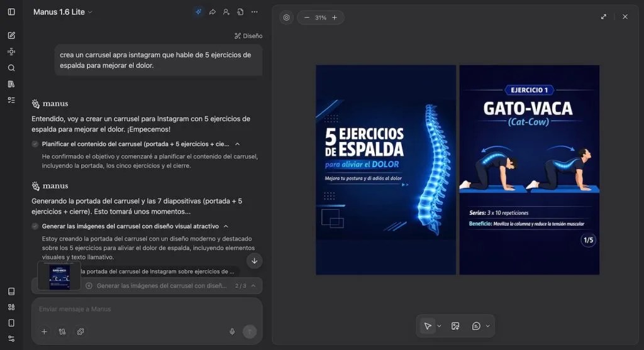Image resolution: width=644 pixels, height=350 pixels.
Task: Click the new task compose icon
Action: tap(11, 35)
